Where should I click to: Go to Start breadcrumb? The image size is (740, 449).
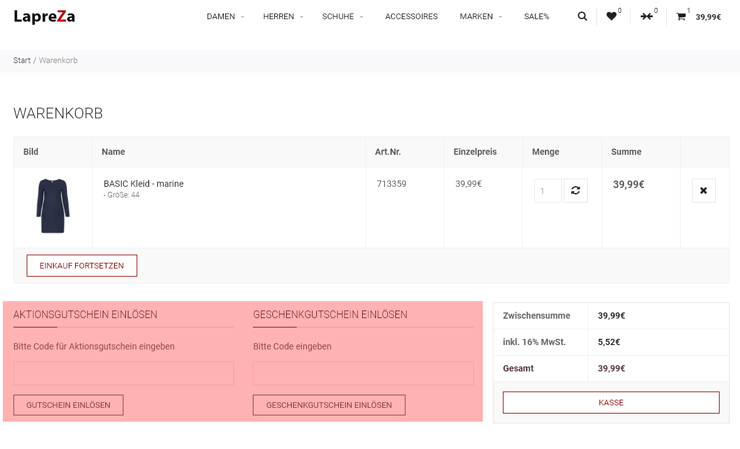click(x=22, y=60)
